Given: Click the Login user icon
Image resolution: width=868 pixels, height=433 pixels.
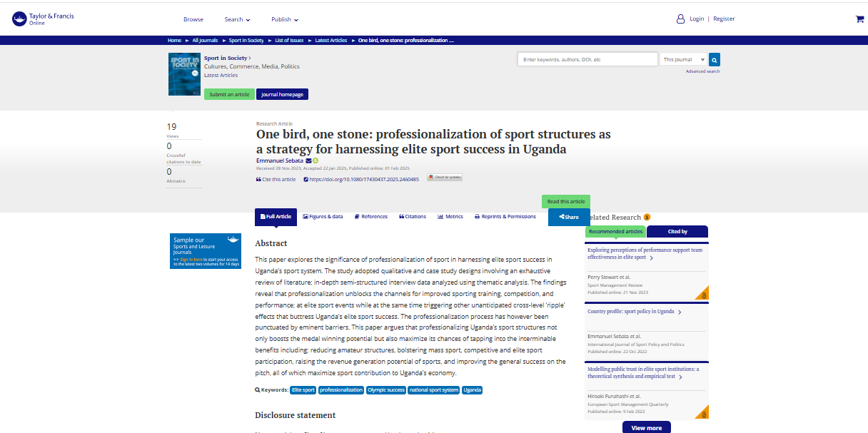Looking at the screenshot, I should pyautogui.click(x=680, y=19).
